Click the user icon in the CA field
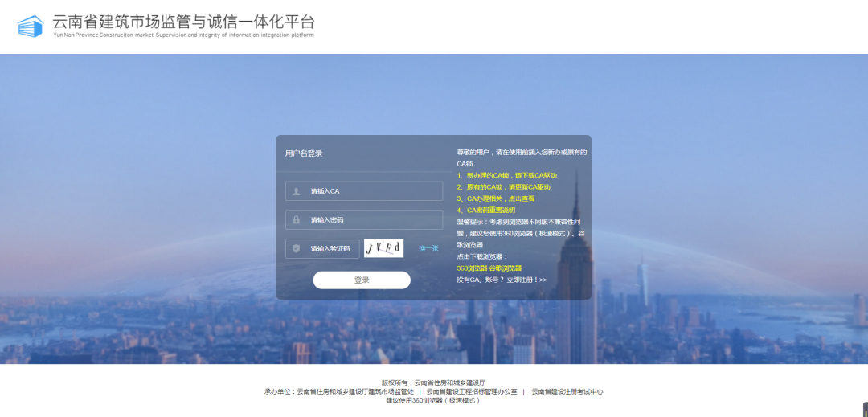Viewport: 868px width, 417px height. 296,191
